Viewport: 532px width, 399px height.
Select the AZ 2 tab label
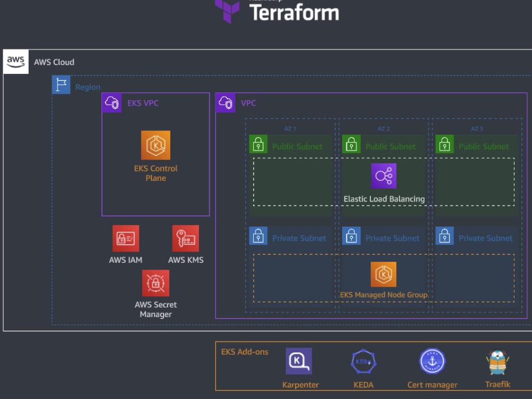383,128
